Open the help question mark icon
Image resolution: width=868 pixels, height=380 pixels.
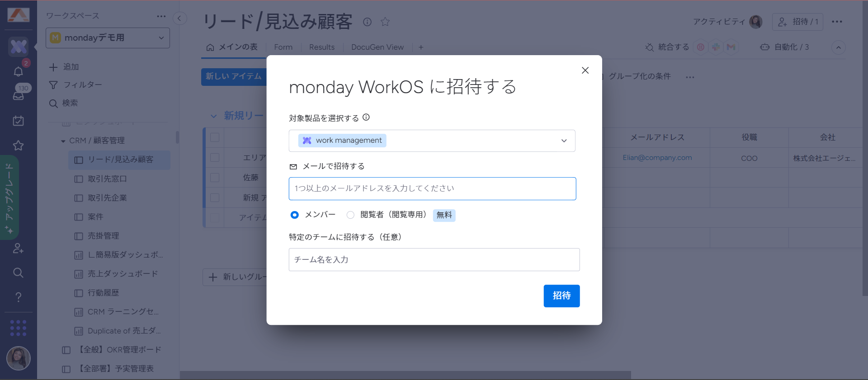(x=19, y=297)
